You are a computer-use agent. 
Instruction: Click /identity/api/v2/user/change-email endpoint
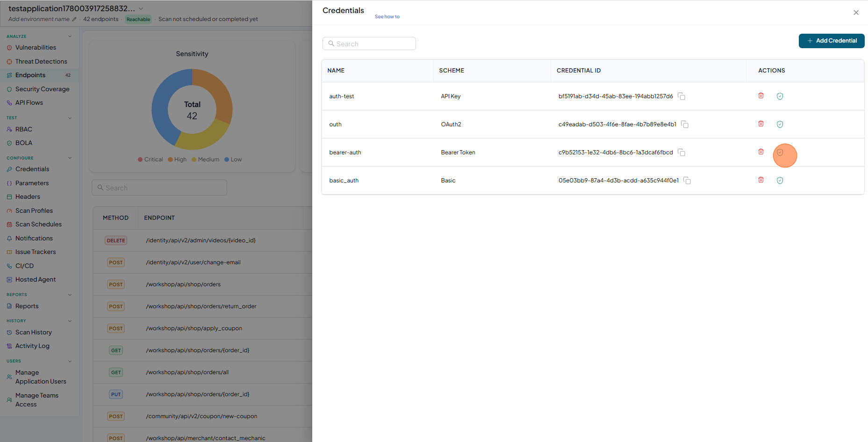point(193,262)
